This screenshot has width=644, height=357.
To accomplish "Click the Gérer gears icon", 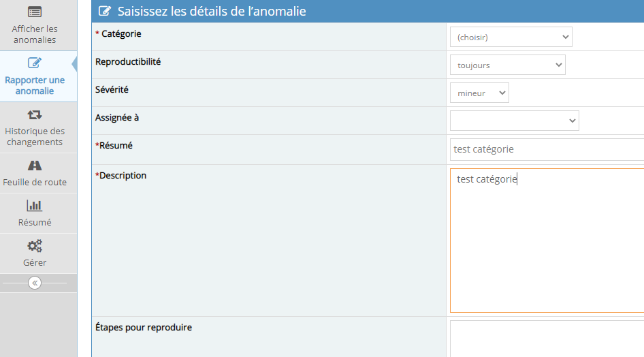I will click(x=35, y=246).
